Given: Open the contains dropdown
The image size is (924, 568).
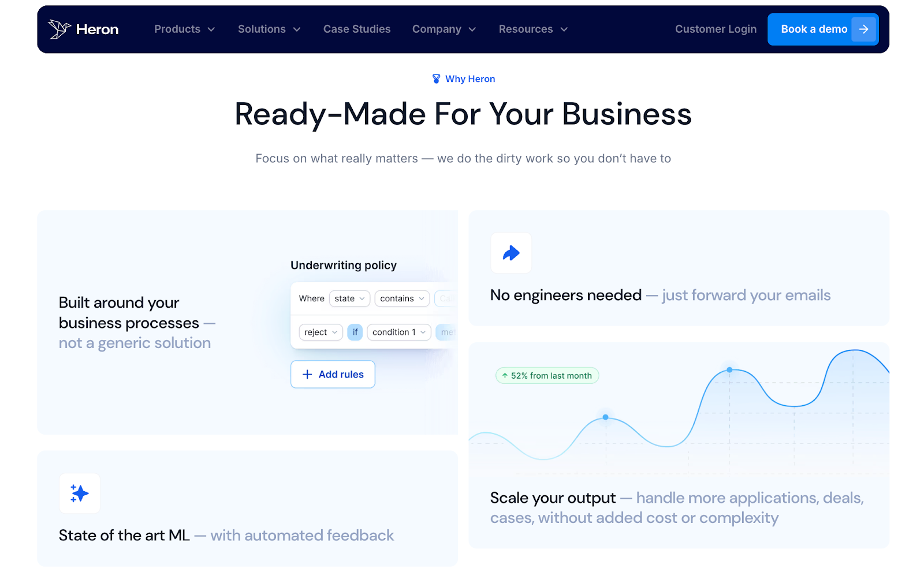Looking at the screenshot, I should tap(402, 298).
